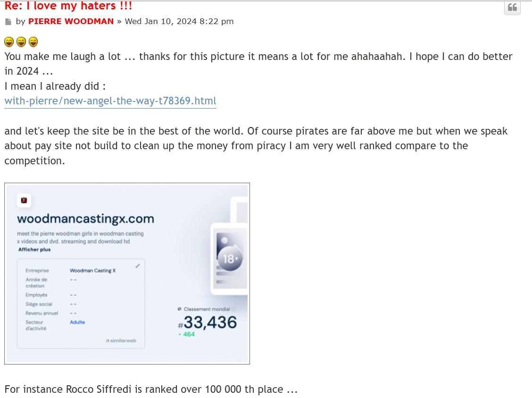Screen dimensions: 532x398
Task: Click the 33,436 world ranking number
Action: click(x=208, y=322)
